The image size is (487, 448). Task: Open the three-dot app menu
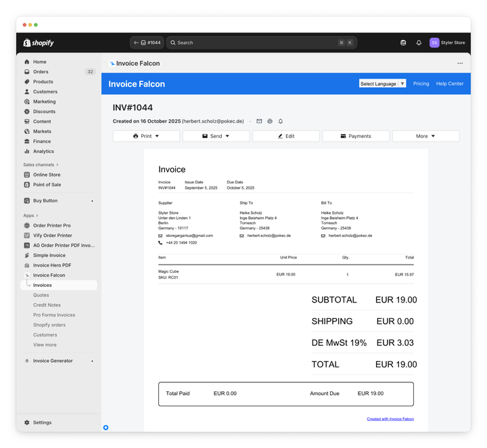[x=460, y=64]
